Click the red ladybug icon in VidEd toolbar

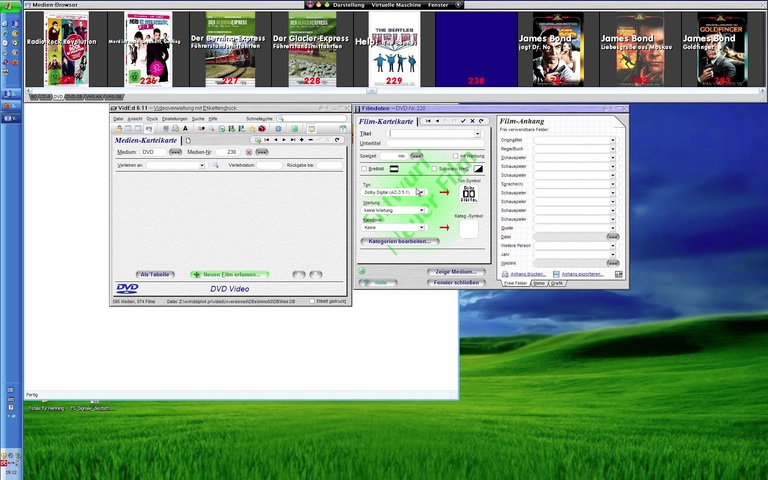262,129
